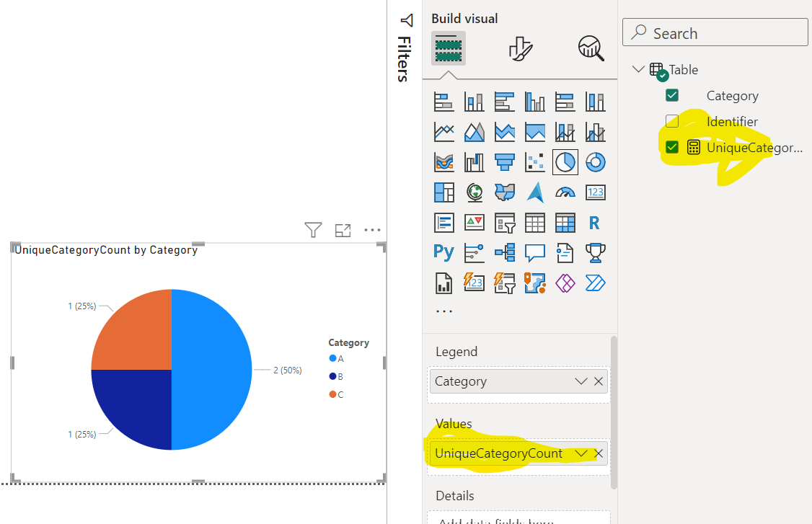Image resolution: width=812 pixels, height=524 pixels.
Task: Select the card visual with 123
Action: 596,192
